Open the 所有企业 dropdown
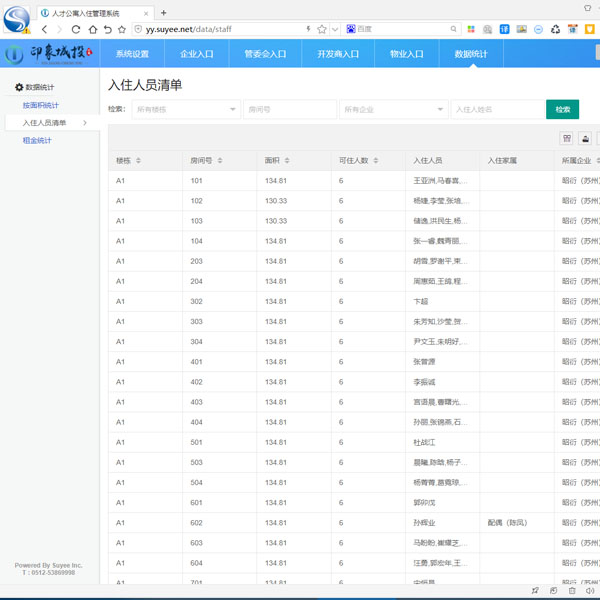 pyautogui.click(x=393, y=109)
